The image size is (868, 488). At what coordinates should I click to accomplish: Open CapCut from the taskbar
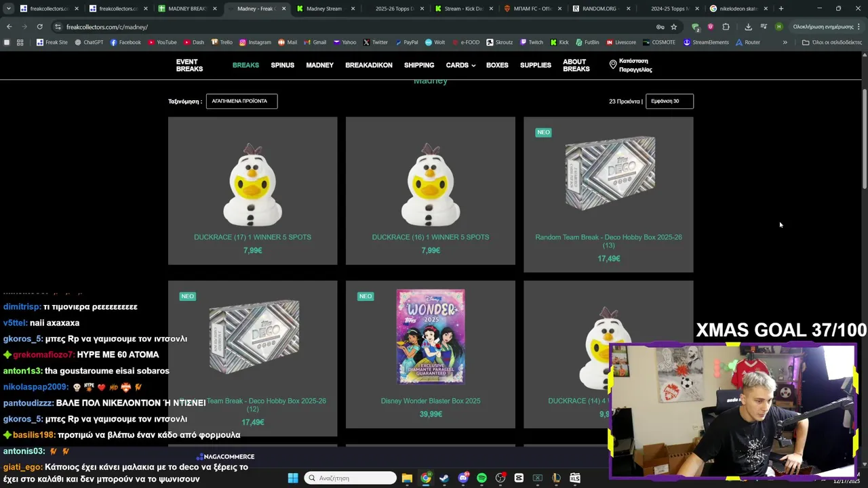pos(519,478)
